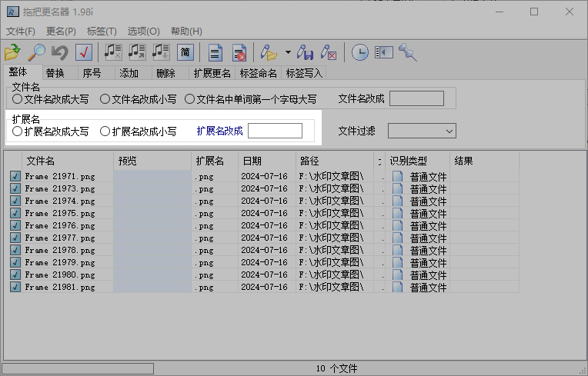Open the dropdown arrow beside pen-folder icon
The height and width of the screenshot is (376, 588).
tap(288, 52)
